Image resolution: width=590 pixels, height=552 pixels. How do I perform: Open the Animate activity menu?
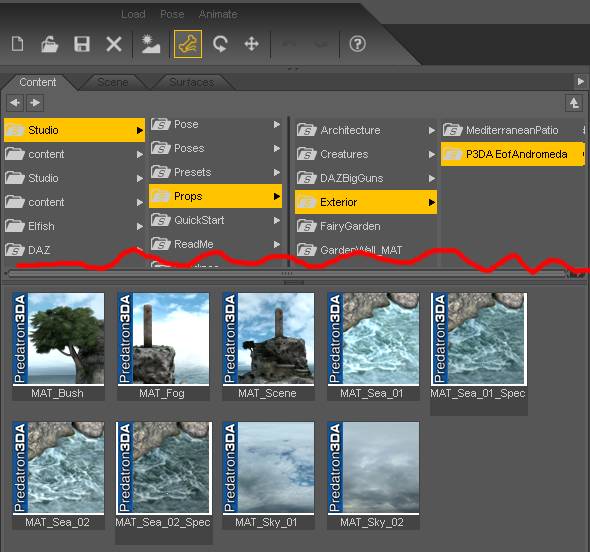pos(218,14)
